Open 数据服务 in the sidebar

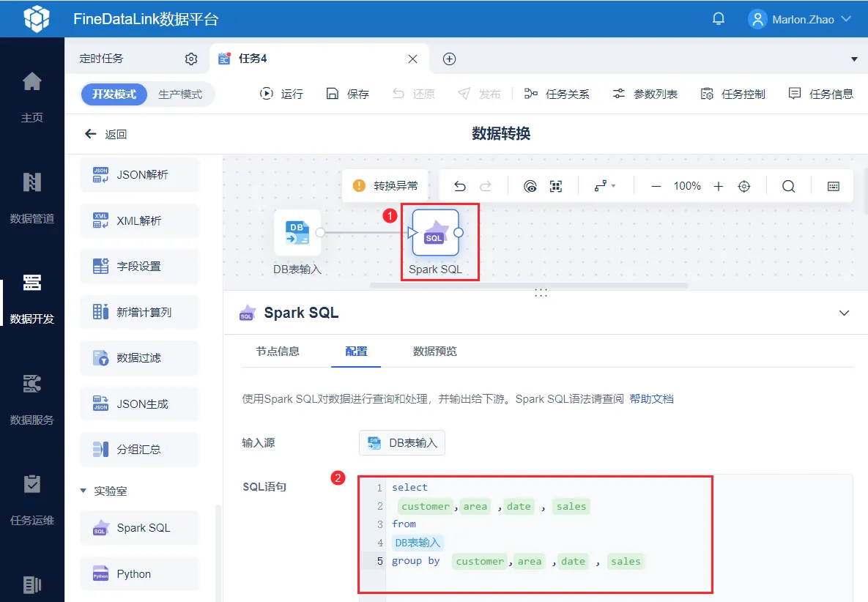pyautogui.click(x=32, y=399)
